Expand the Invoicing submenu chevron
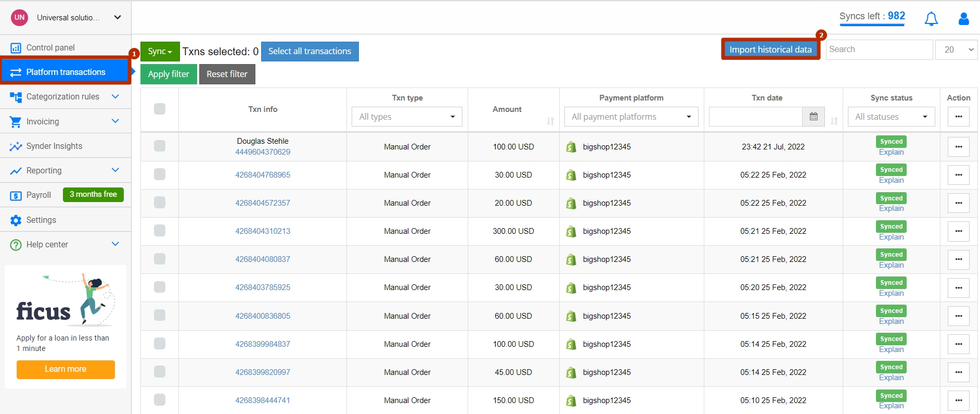The width and height of the screenshot is (980, 414). [x=115, y=121]
